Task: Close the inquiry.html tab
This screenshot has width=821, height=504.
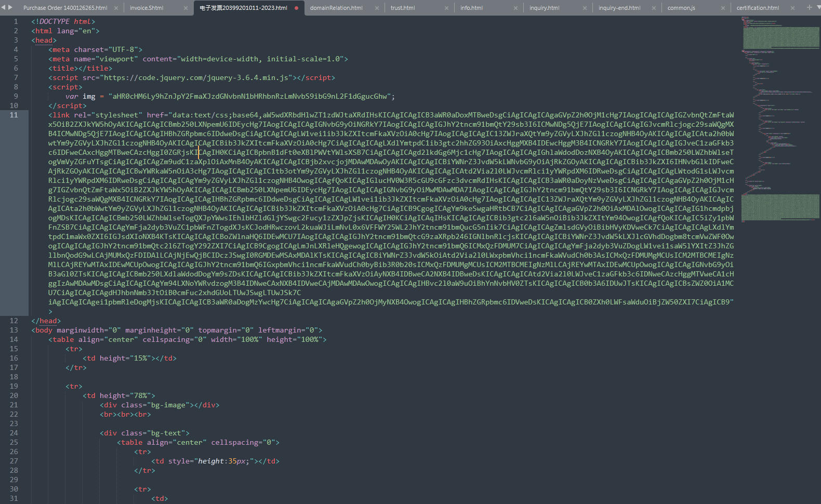Action: (x=585, y=8)
